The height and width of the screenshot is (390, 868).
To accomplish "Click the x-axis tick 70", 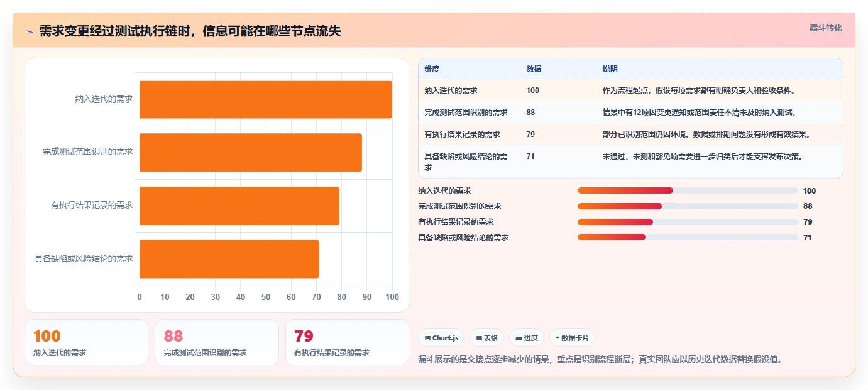I will pyautogui.click(x=316, y=297).
